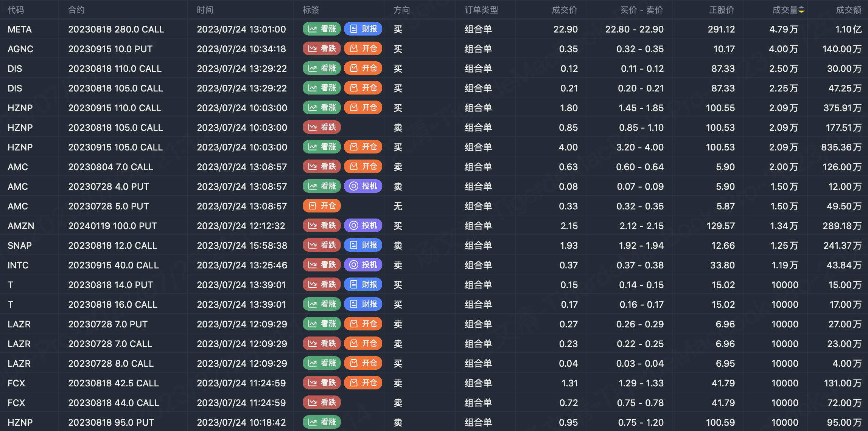Select the 20240119 100.0 PUT contract
The image size is (868, 431).
(112, 226)
